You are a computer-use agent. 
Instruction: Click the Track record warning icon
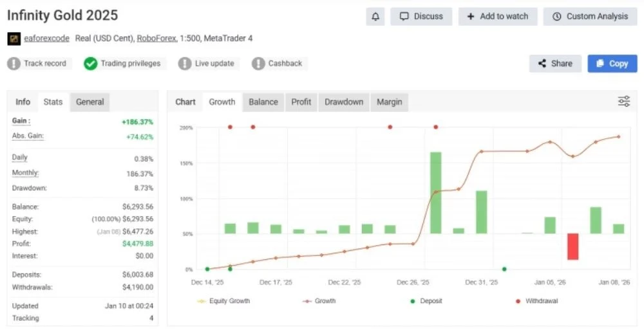(14, 64)
